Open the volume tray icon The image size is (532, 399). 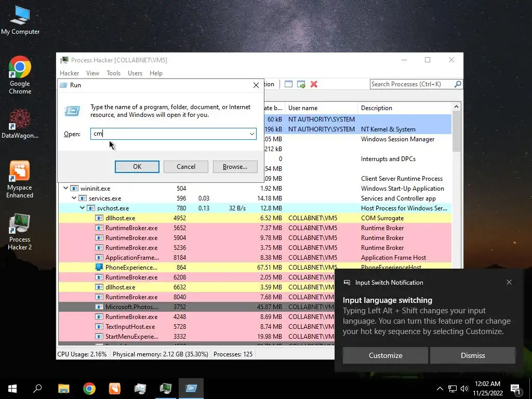464,389
